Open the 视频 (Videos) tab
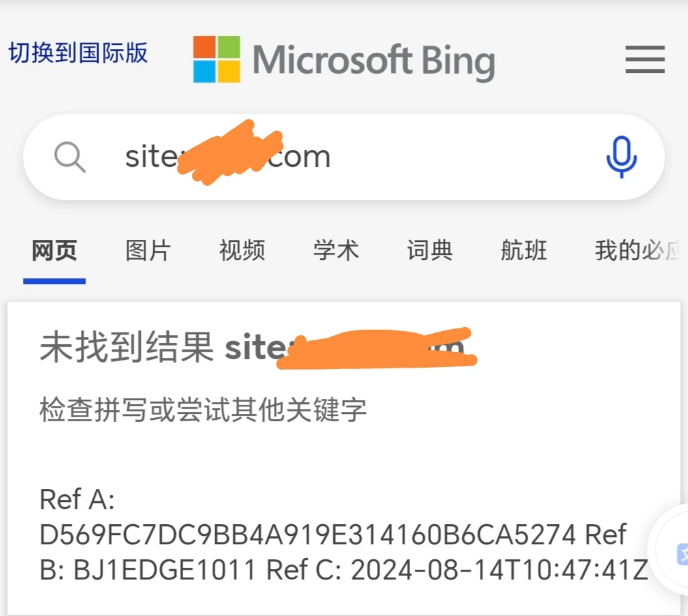688x616 pixels. pos(242,251)
